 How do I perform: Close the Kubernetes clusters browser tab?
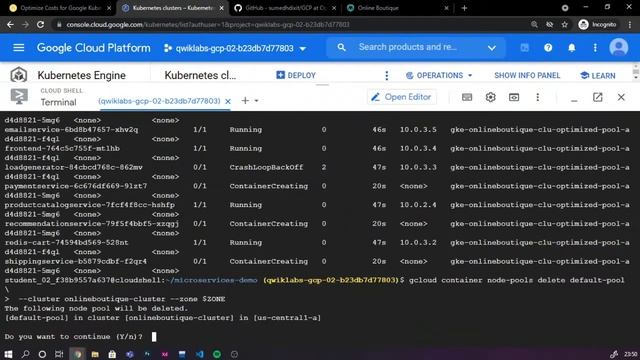click(222, 8)
